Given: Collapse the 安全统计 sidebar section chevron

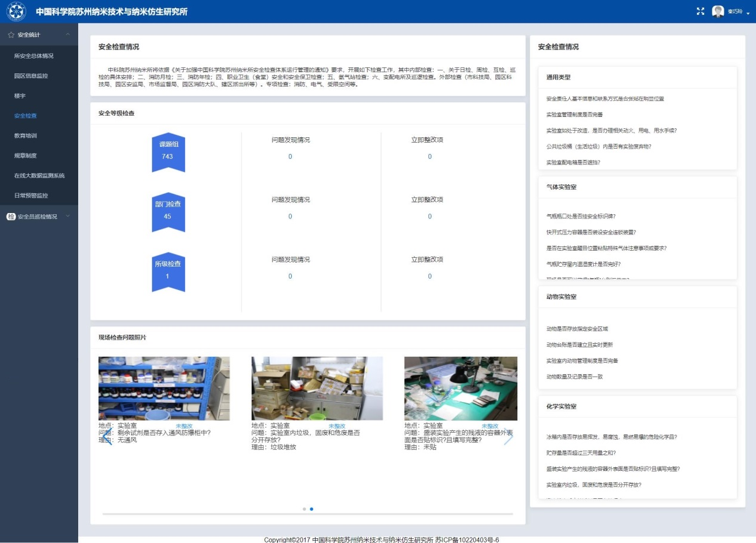Looking at the screenshot, I should [67, 35].
